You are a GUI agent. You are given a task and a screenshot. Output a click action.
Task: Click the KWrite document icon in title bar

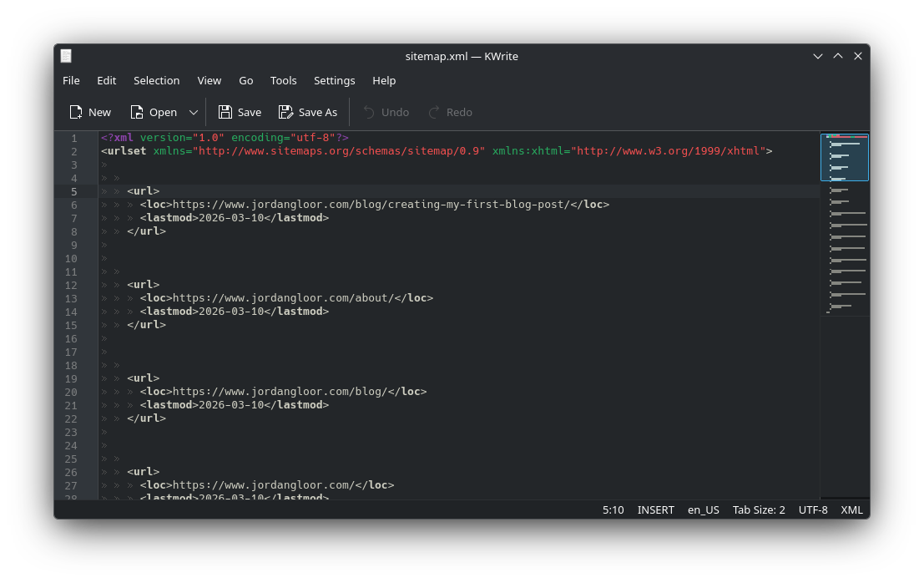click(66, 56)
